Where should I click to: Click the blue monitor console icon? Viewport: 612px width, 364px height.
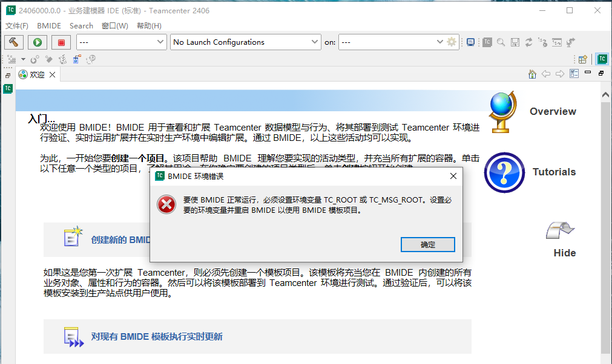pos(471,42)
